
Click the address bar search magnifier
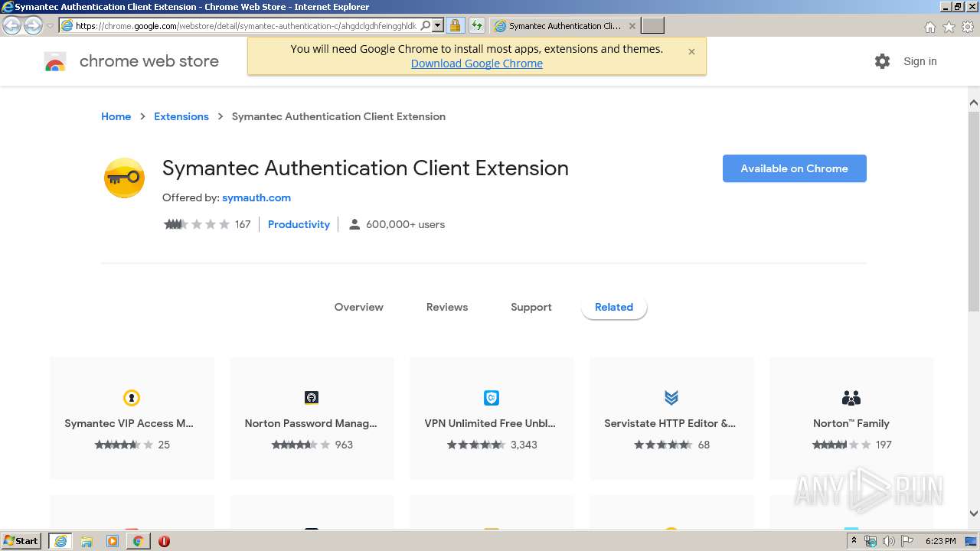click(426, 25)
